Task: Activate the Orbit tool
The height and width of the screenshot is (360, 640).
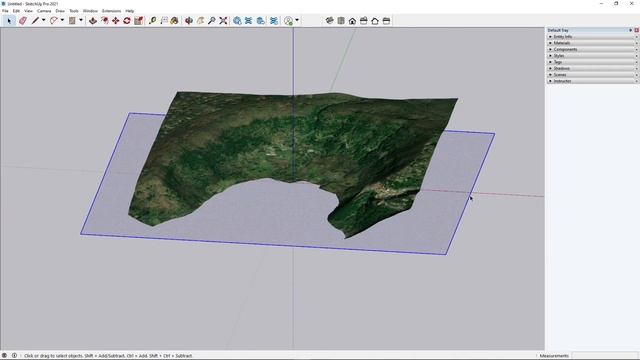Action: [x=189, y=20]
